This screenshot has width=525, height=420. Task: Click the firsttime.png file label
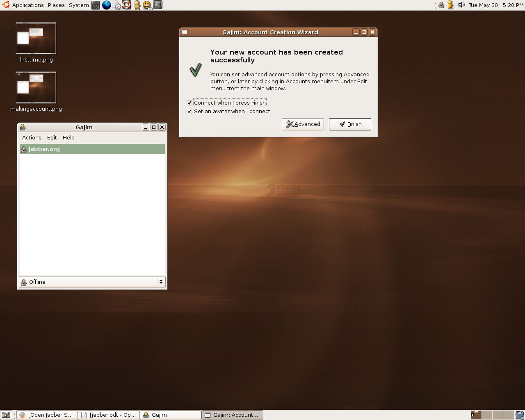(36, 59)
